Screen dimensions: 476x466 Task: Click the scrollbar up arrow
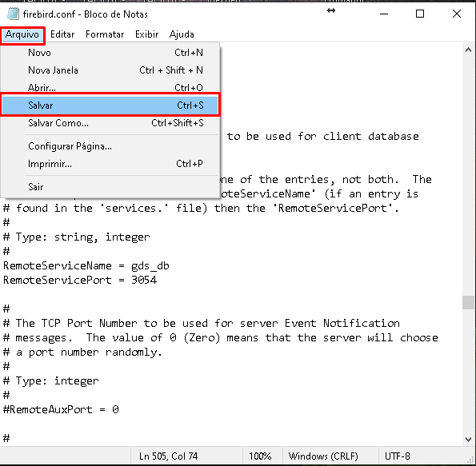(469, 50)
